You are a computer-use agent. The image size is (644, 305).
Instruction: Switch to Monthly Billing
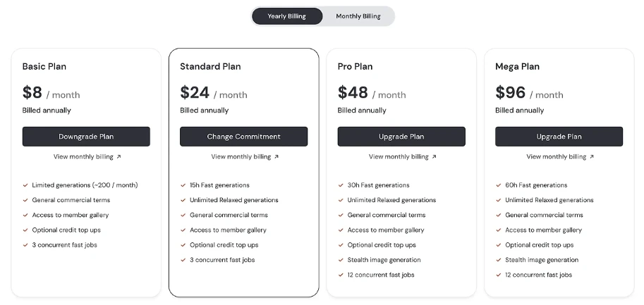(358, 16)
